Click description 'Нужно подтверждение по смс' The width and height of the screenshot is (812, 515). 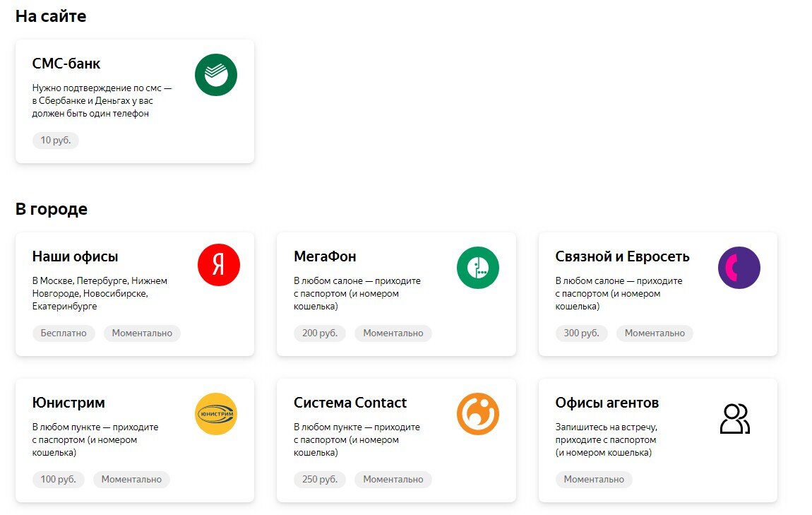pos(102,100)
